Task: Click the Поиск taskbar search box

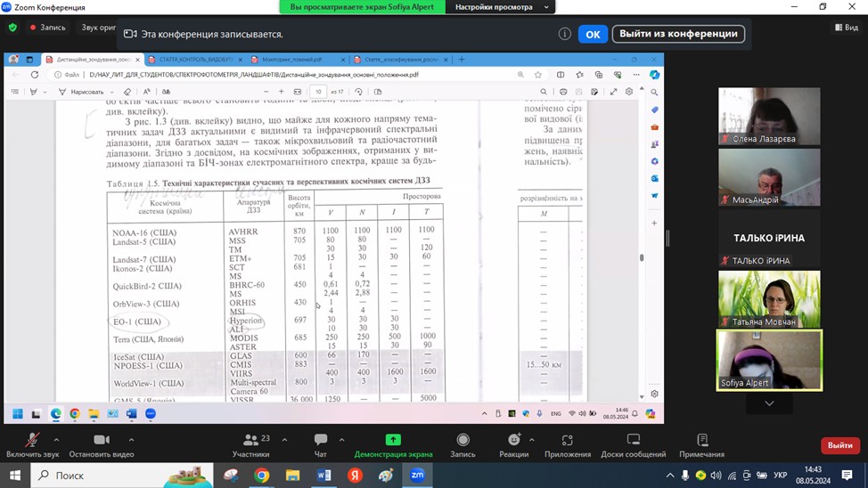Action: (121, 476)
